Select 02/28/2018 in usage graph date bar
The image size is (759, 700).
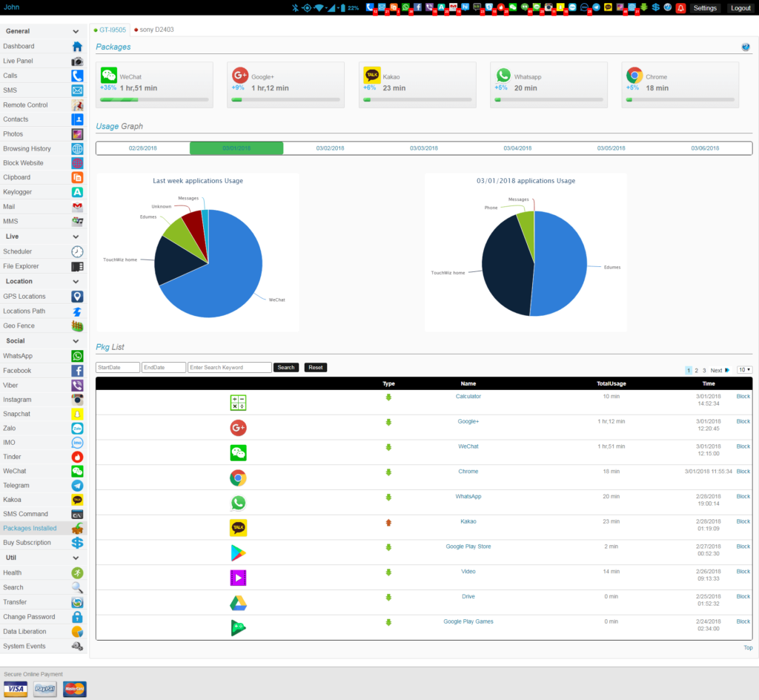[x=143, y=148]
